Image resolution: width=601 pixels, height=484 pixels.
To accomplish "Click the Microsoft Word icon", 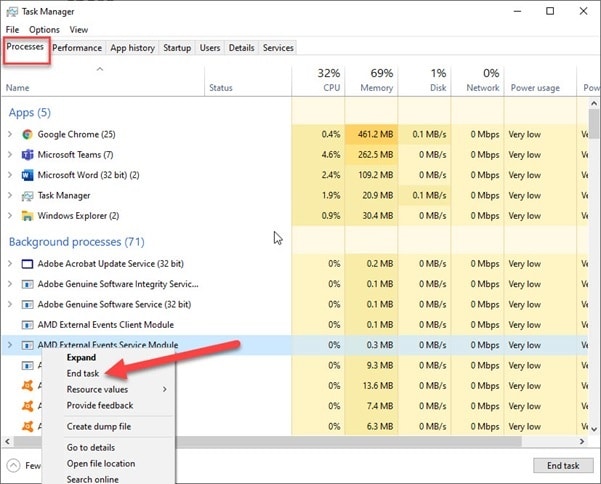I will click(27, 175).
